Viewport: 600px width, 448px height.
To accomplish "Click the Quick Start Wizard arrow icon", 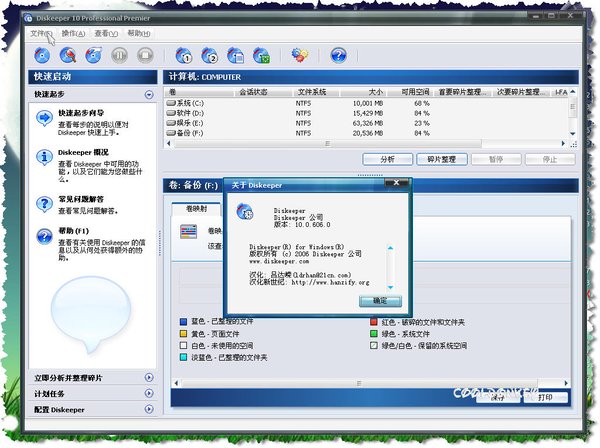I will 44,118.
